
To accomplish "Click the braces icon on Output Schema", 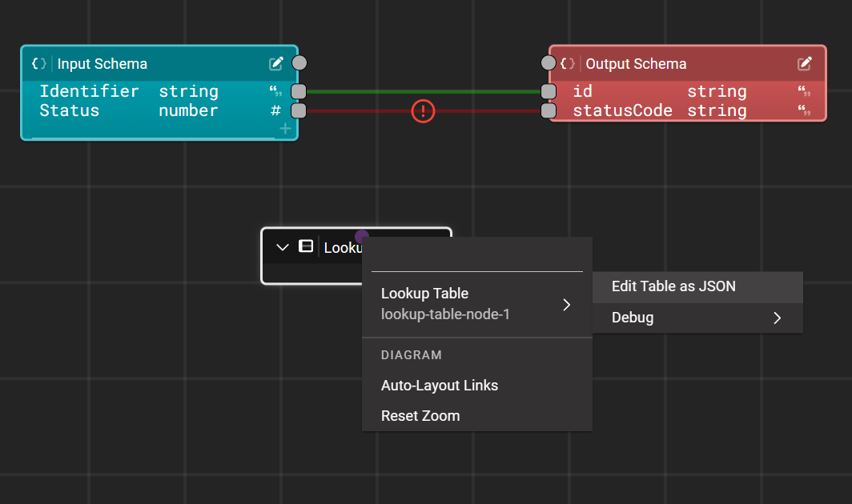I will click(x=567, y=63).
